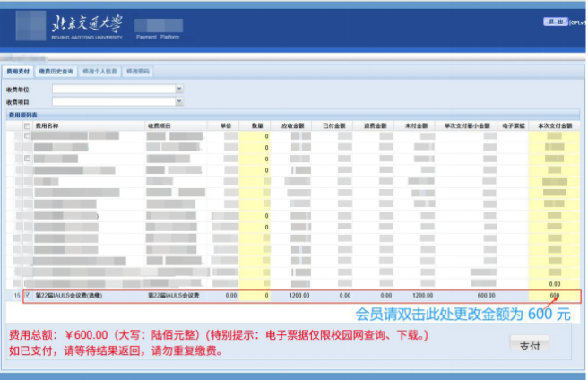Click the 未付金额 column header

pyautogui.click(x=415, y=125)
